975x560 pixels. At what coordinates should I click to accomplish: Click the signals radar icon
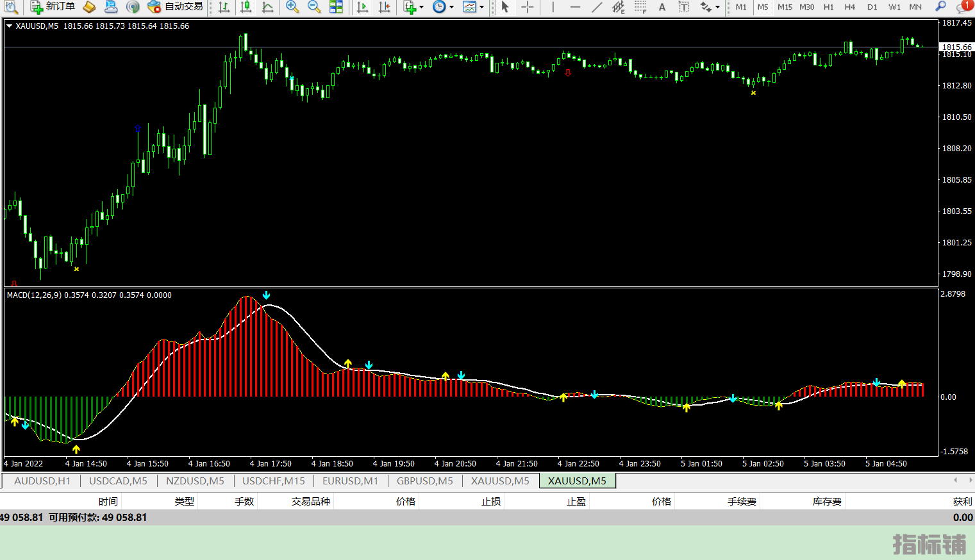(x=133, y=7)
